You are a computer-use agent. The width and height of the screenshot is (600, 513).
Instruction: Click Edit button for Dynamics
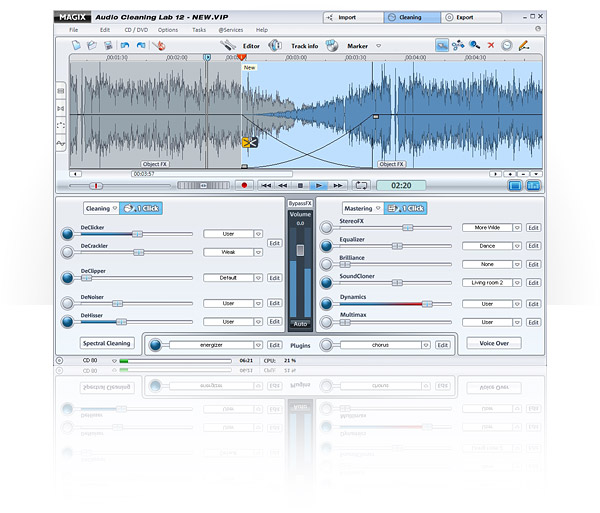[533, 304]
